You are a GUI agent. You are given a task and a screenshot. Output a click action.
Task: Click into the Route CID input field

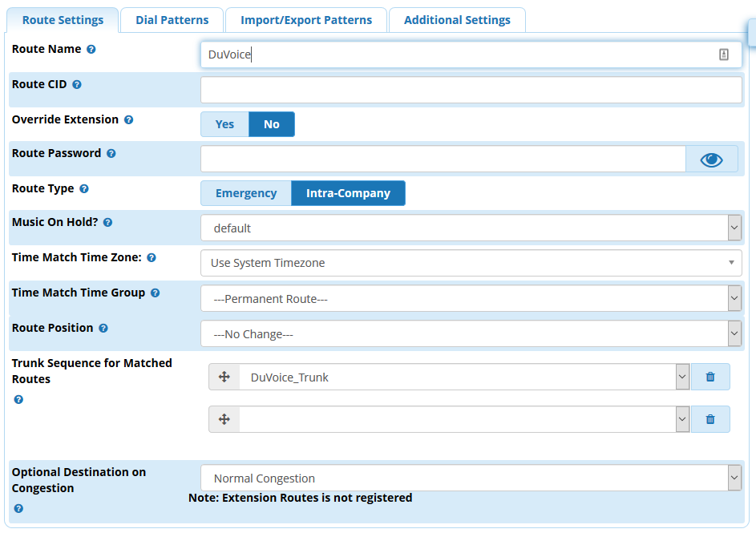471,90
